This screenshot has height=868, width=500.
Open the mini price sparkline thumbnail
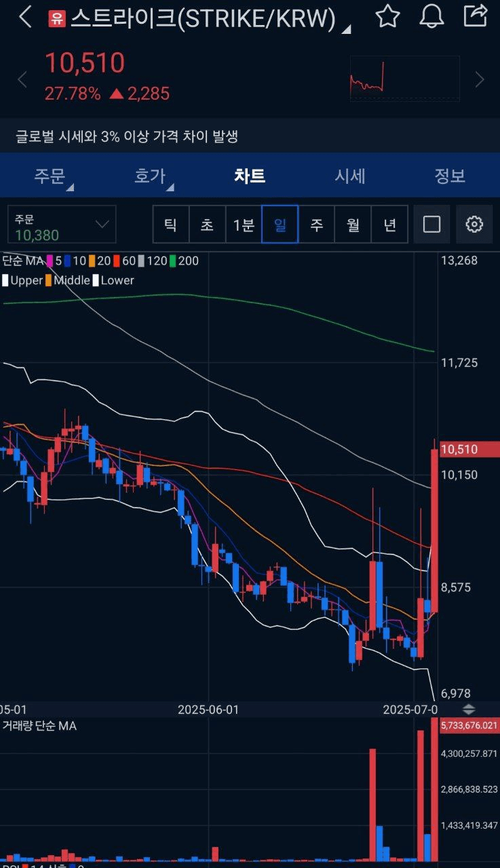[404, 78]
